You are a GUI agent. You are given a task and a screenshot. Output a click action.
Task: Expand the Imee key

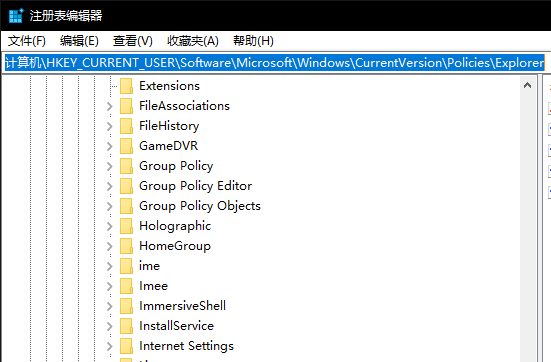[x=110, y=286]
